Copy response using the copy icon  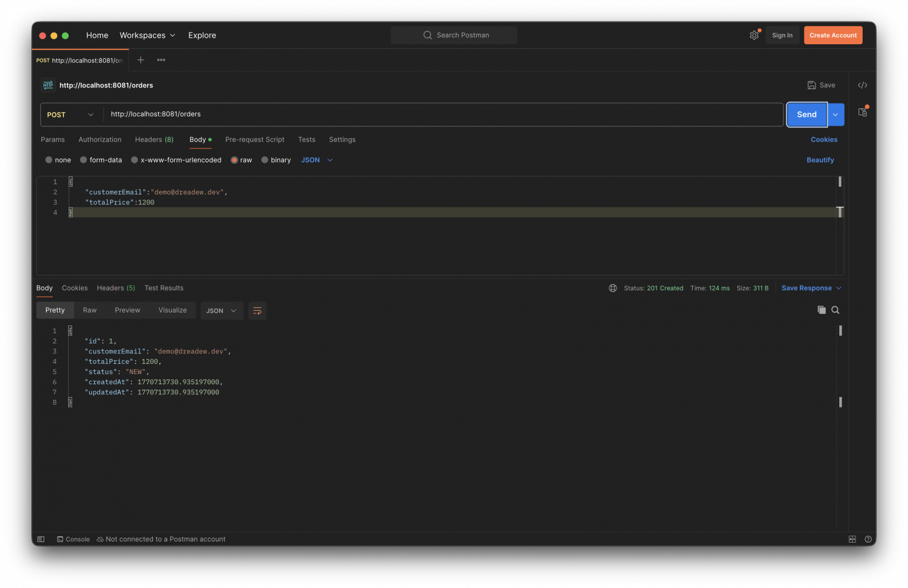(x=821, y=310)
